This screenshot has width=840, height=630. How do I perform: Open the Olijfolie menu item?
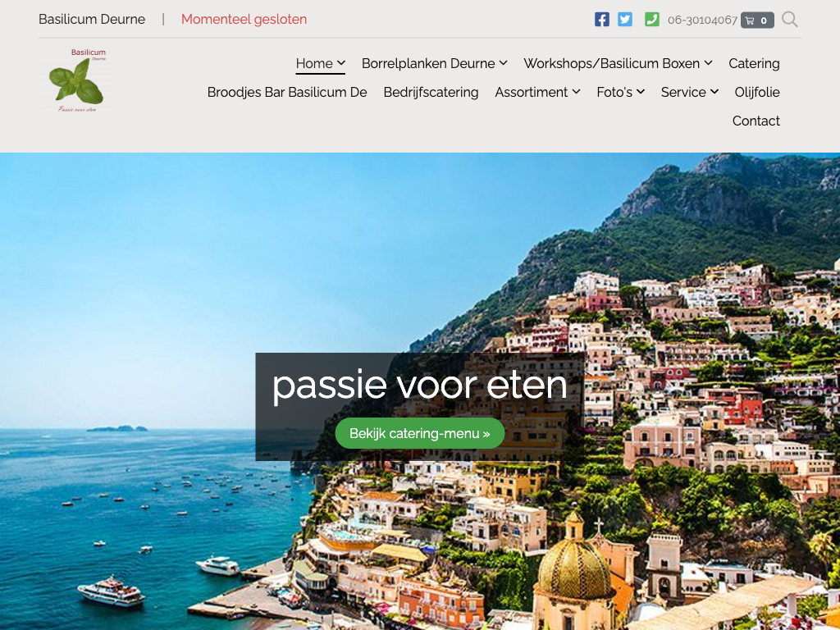[x=757, y=92]
